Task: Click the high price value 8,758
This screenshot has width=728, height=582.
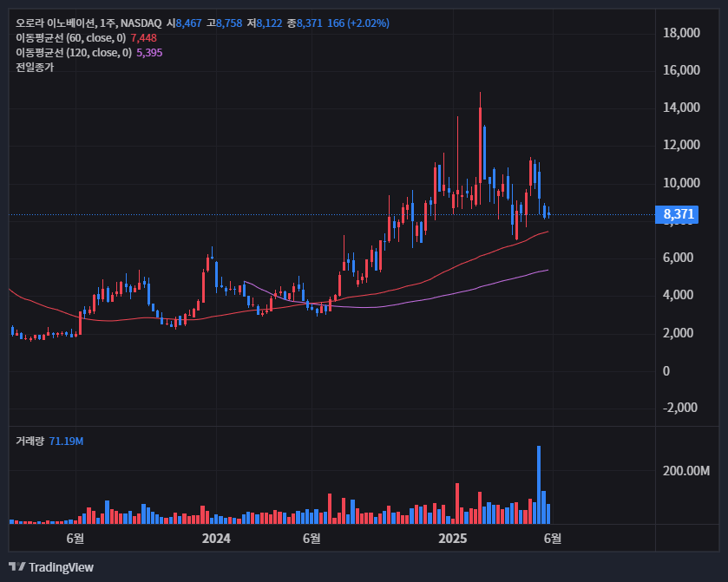Action: (229, 23)
